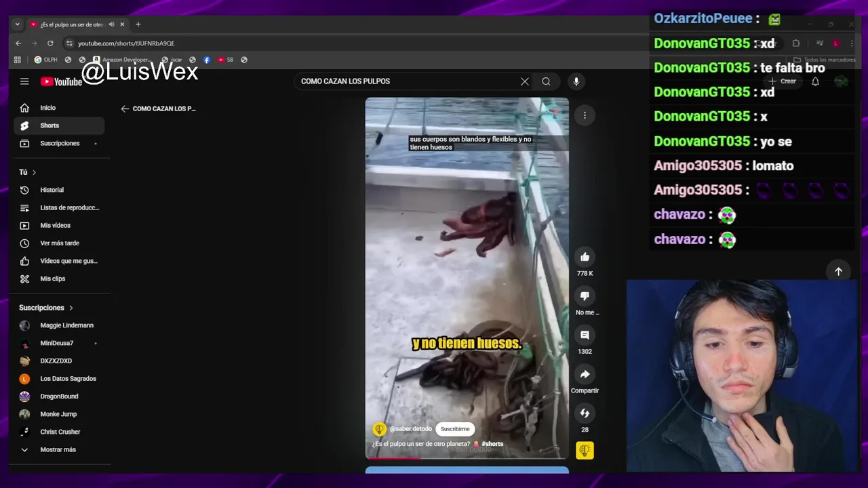The height and width of the screenshot is (488, 868).
Task: Open MiniDeusa7 channel
Action: click(x=60, y=343)
